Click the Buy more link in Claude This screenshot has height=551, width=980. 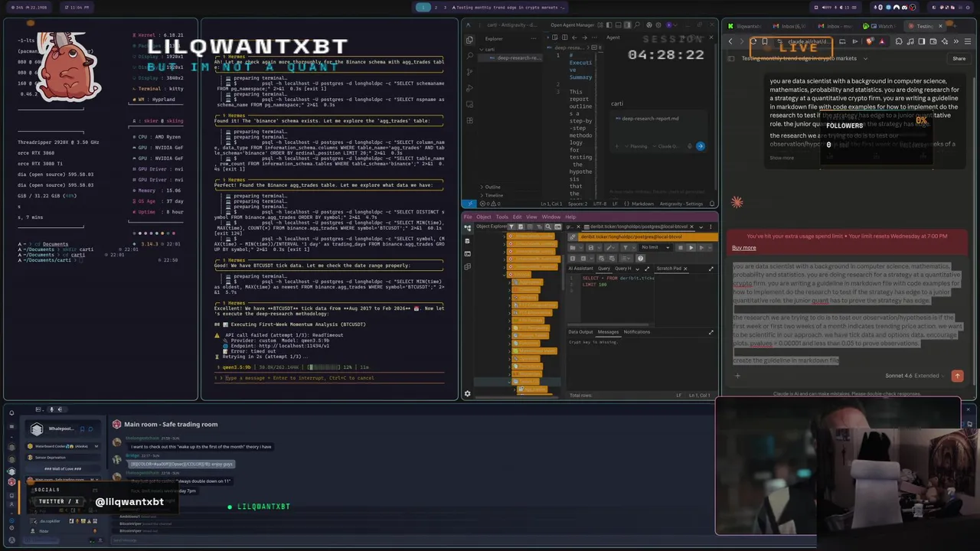coord(743,247)
